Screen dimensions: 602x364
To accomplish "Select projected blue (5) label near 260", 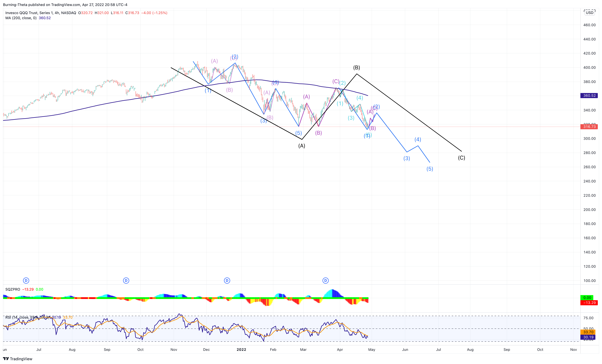I will (x=430, y=169).
